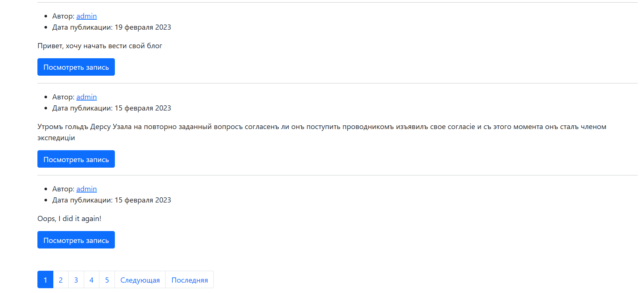
Task: Go to page 4 in pagination
Action: 92,280
